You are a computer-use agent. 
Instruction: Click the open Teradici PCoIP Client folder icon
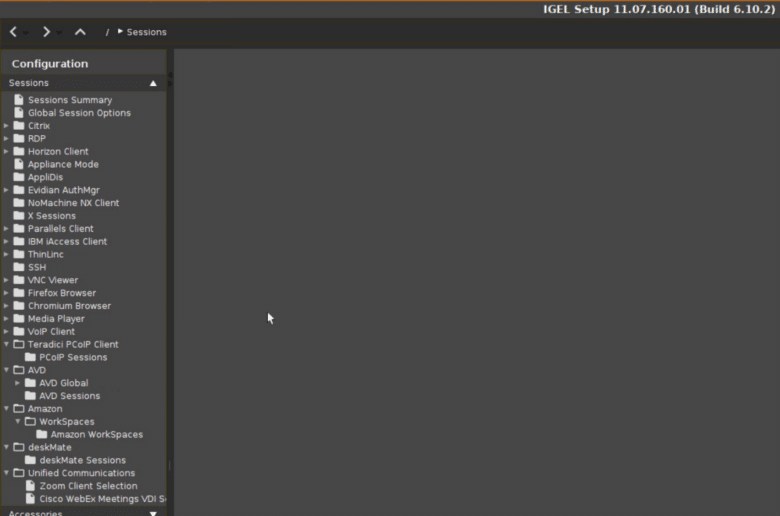[19, 344]
